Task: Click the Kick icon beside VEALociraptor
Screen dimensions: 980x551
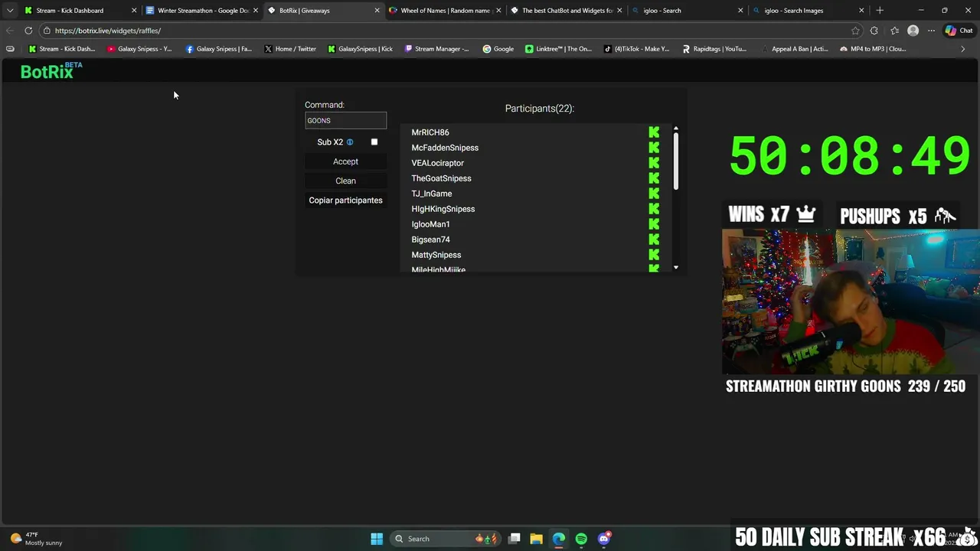Action: coord(654,163)
